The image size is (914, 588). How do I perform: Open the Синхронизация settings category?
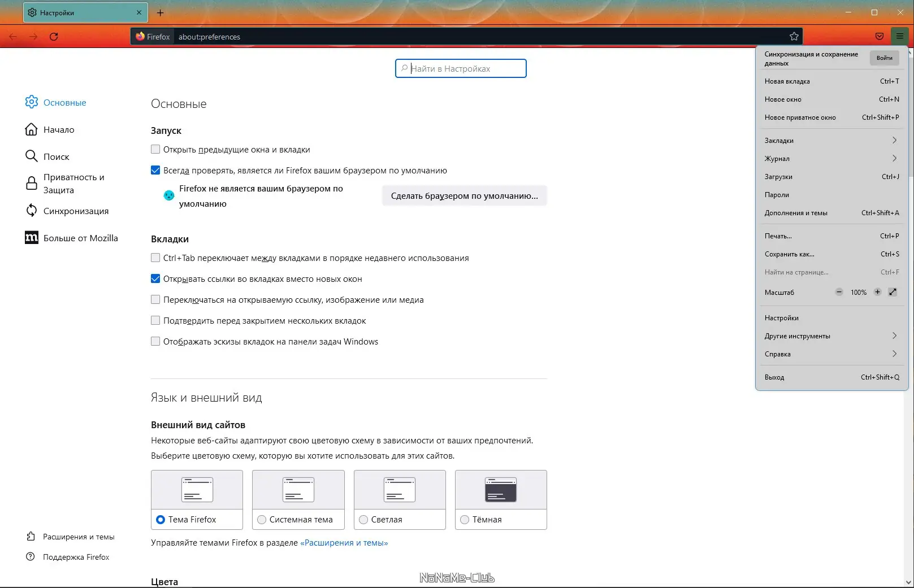coord(67,211)
